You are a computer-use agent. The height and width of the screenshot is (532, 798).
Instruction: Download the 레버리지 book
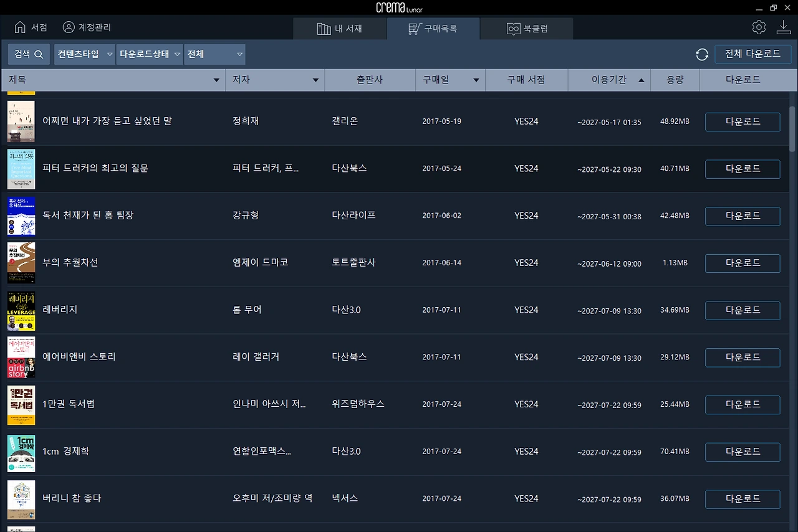[743, 310]
